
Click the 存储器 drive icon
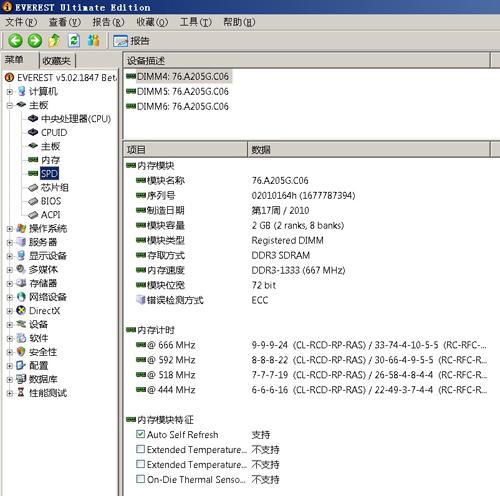click(21, 283)
